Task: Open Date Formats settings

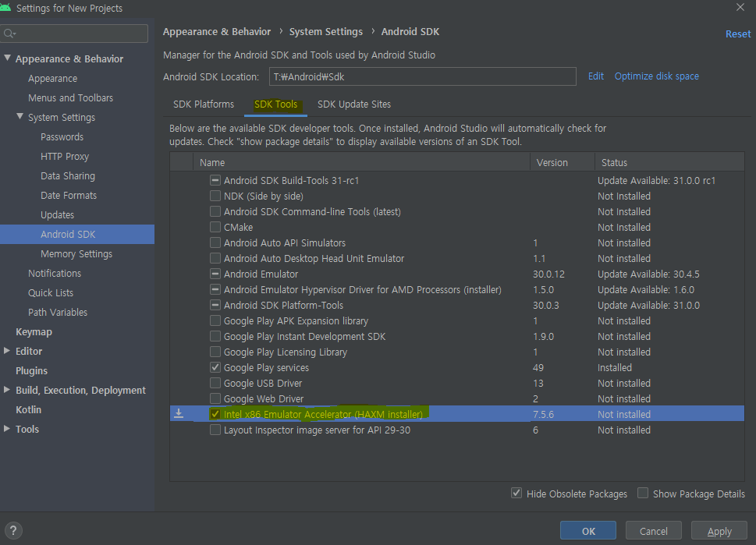Action: point(69,195)
